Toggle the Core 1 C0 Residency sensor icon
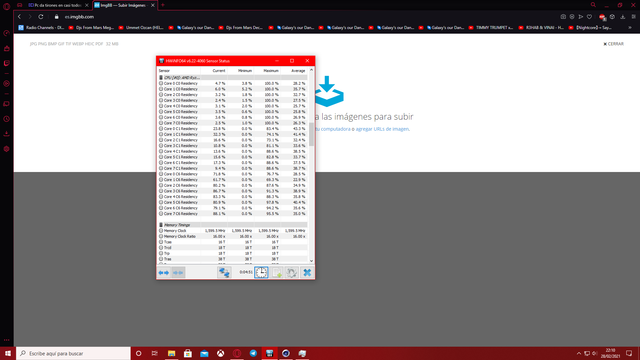Screen dimensions: 640x360 point(161,89)
